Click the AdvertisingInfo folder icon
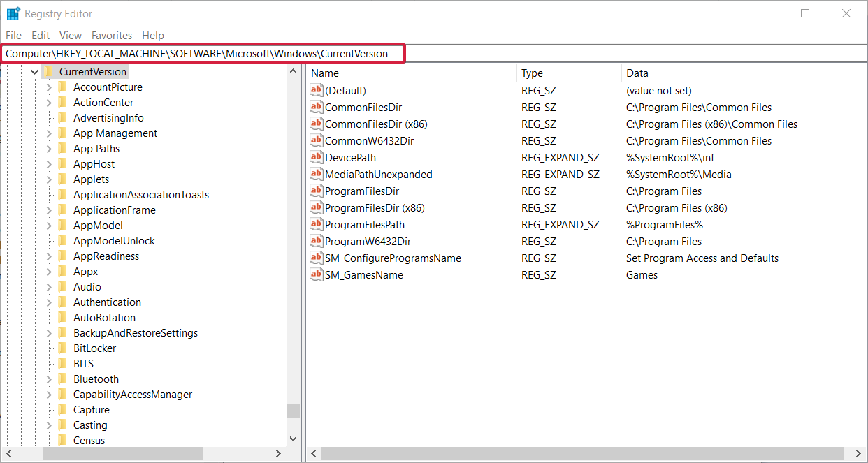Screen dimensions: 868x463 point(62,117)
